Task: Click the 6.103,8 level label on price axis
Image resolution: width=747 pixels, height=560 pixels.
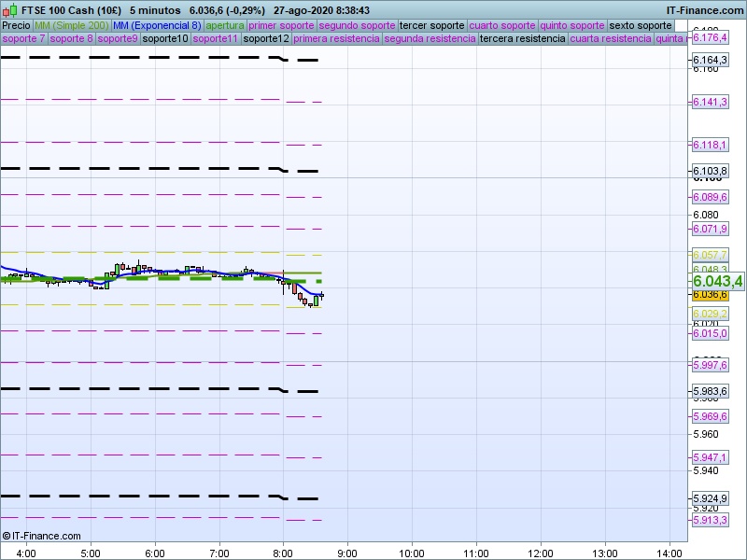Action: [x=710, y=171]
